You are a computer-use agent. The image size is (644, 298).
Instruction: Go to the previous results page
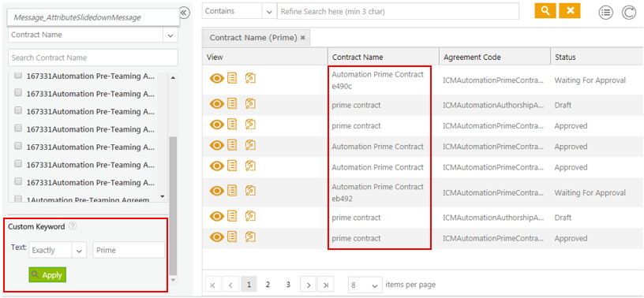(x=230, y=285)
